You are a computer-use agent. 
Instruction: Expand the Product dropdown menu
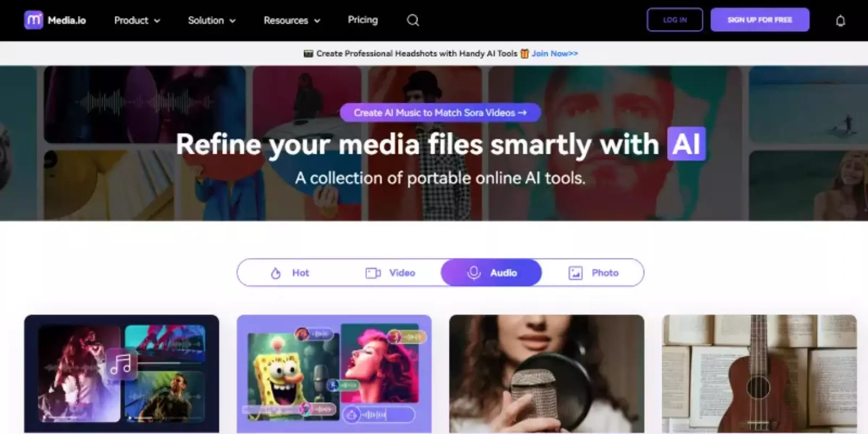click(137, 20)
